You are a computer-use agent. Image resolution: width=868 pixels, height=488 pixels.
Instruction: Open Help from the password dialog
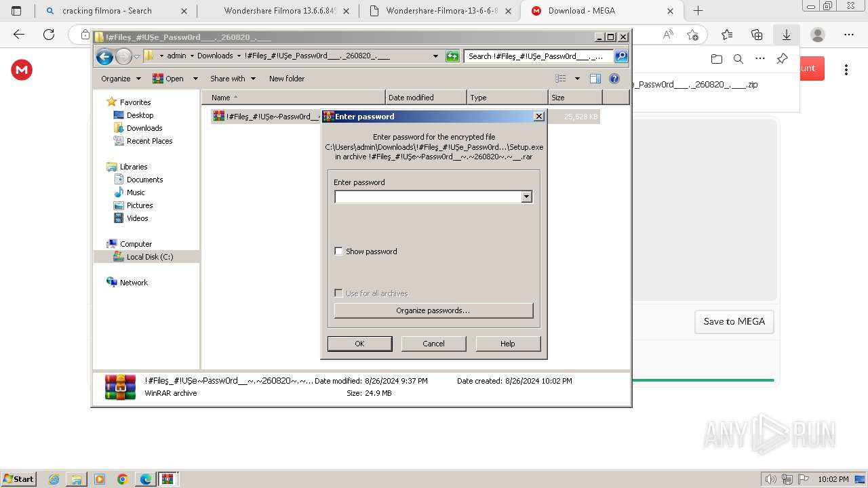click(x=508, y=344)
